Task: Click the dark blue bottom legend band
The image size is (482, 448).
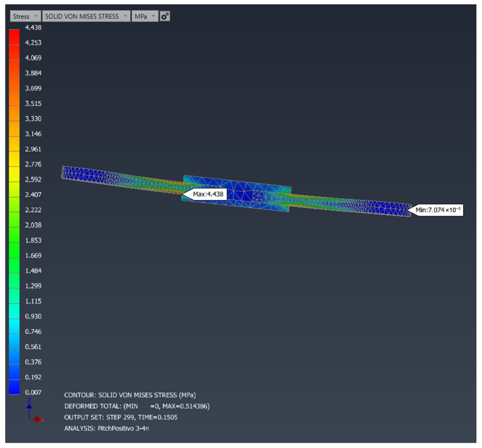Action: tap(14, 387)
